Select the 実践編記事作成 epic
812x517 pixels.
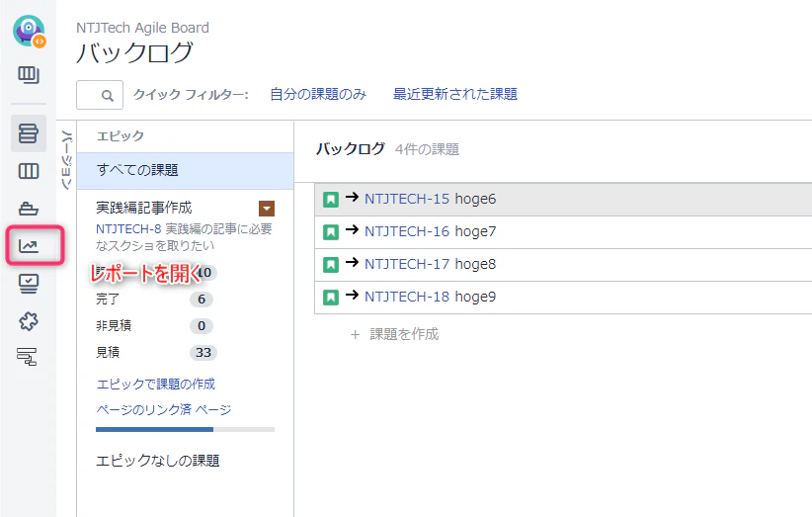pos(144,208)
